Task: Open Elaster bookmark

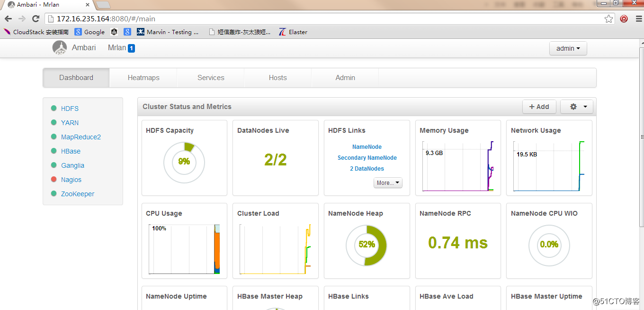Action: (x=293, y=32)
